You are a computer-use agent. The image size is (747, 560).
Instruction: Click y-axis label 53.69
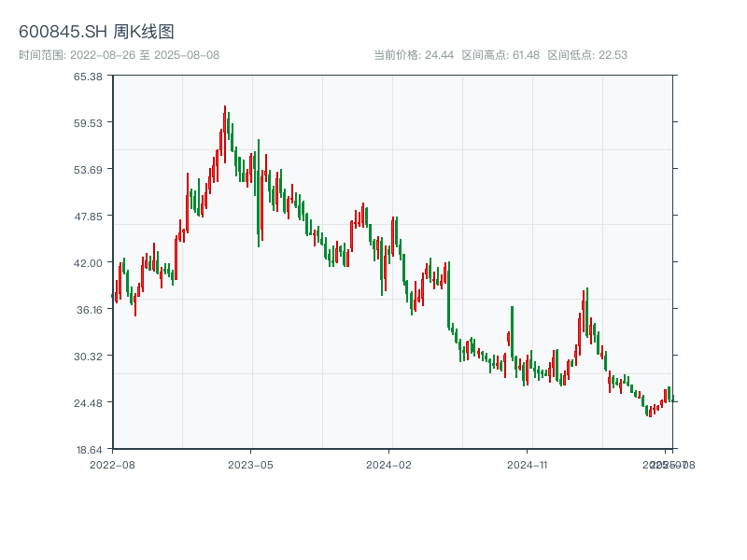pyautogui.click(x=88, y=170)
